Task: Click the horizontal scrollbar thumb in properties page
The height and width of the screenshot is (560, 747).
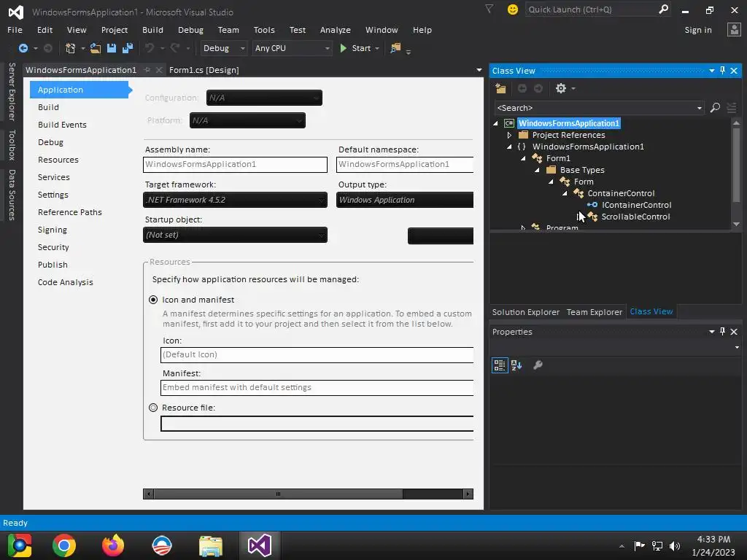Action: [278, 494]
